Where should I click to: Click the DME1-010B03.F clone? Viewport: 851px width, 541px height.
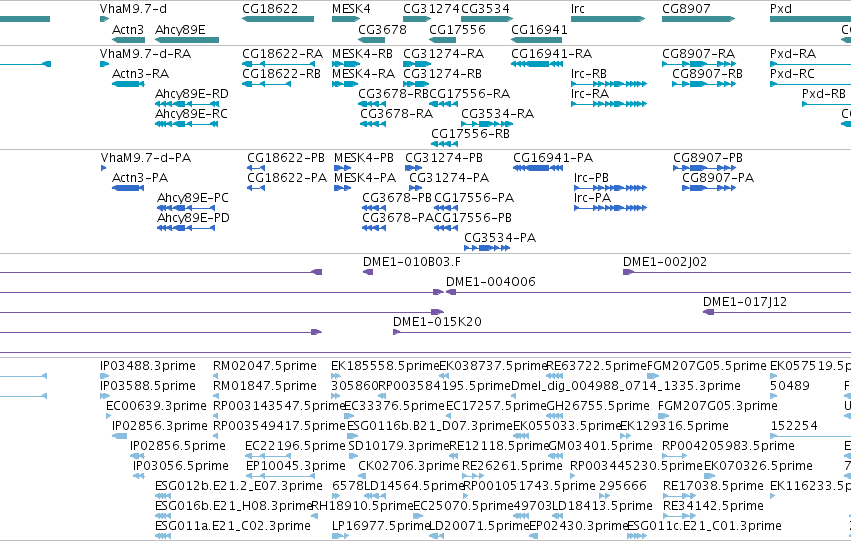[368, 272]
